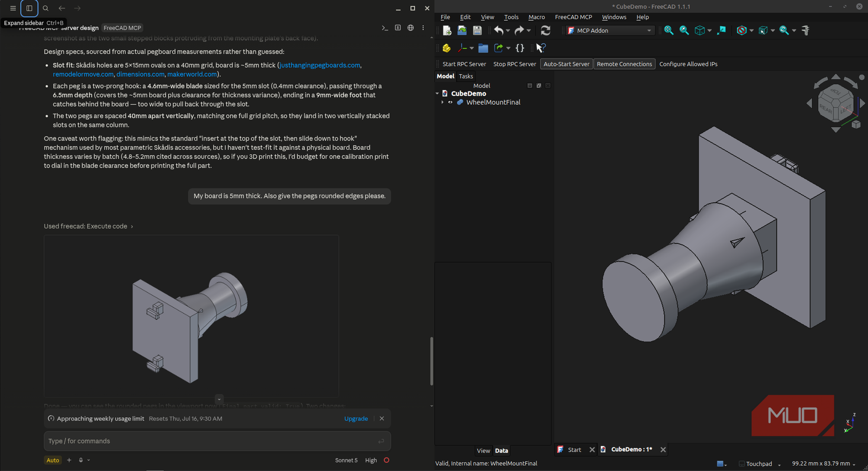The width and height of the screenshot is (868, 471).
Task: Open the dimensions unit dropdown in status bar
Action: 823,464
